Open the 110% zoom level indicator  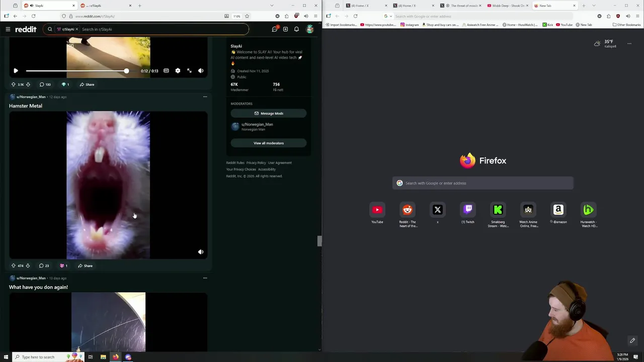[237, 16]
